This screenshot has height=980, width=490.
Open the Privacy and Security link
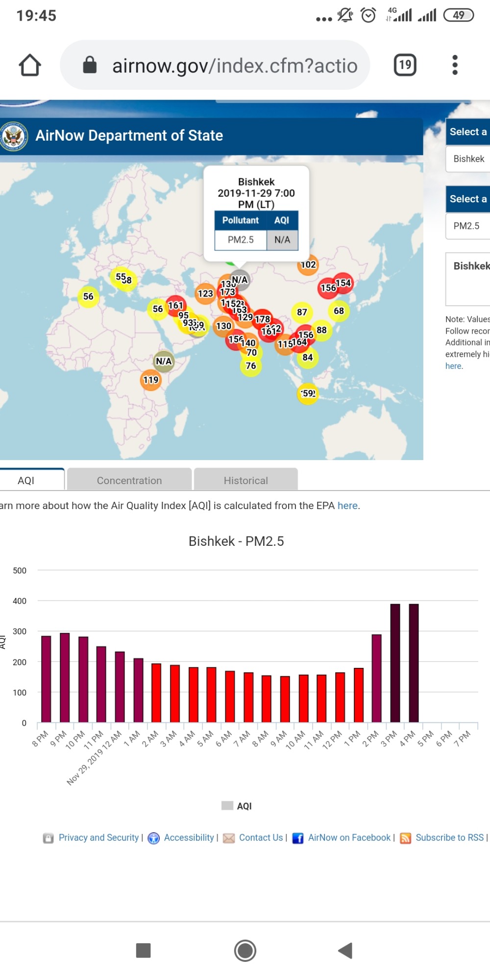pos(98,838)
